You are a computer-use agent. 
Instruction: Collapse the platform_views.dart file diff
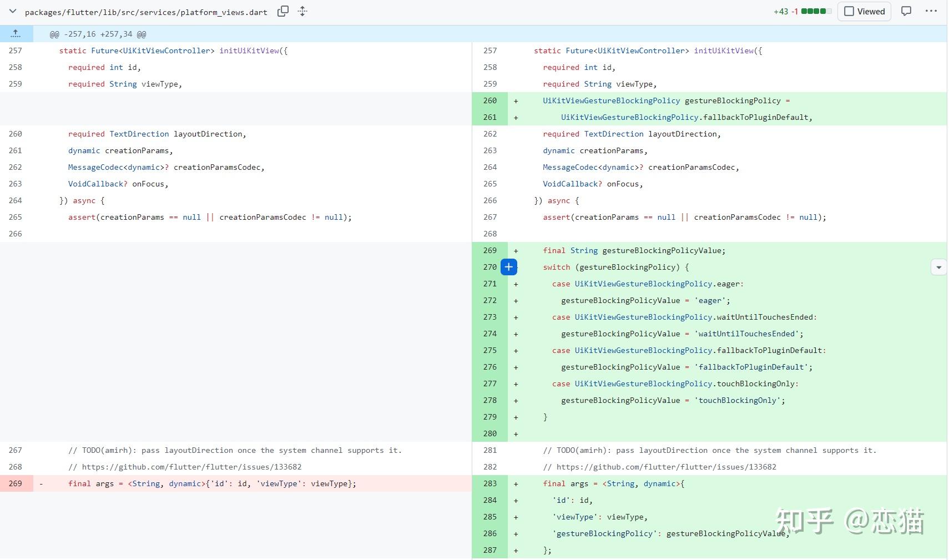click(13, 11)
